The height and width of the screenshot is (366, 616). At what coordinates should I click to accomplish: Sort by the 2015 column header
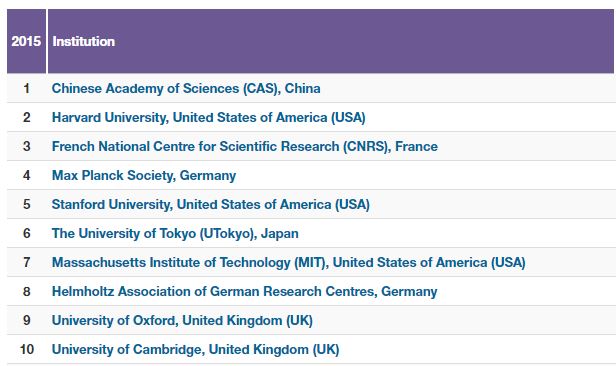[26, 41]
